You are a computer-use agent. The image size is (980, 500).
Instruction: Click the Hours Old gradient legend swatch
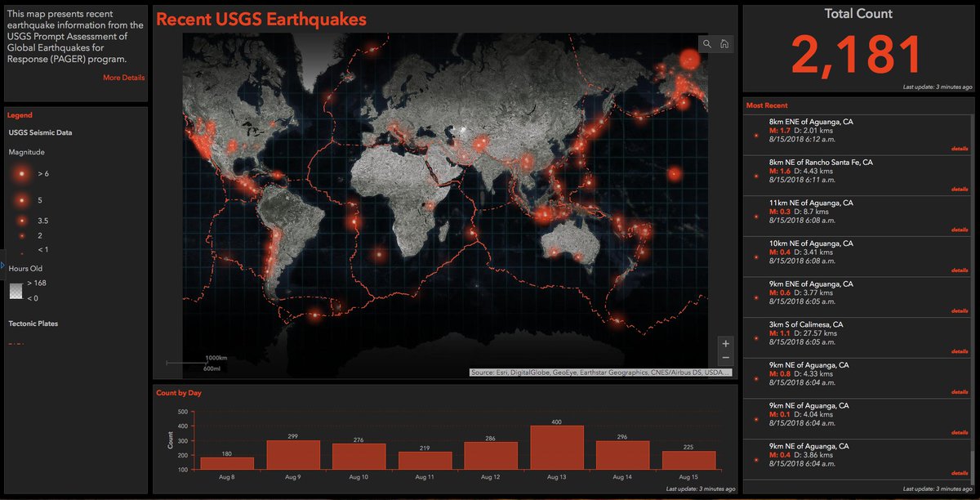16,290
